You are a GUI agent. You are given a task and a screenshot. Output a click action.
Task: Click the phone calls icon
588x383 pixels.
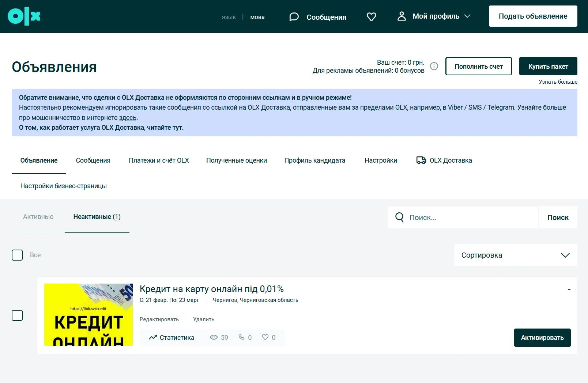pos(241,337)
